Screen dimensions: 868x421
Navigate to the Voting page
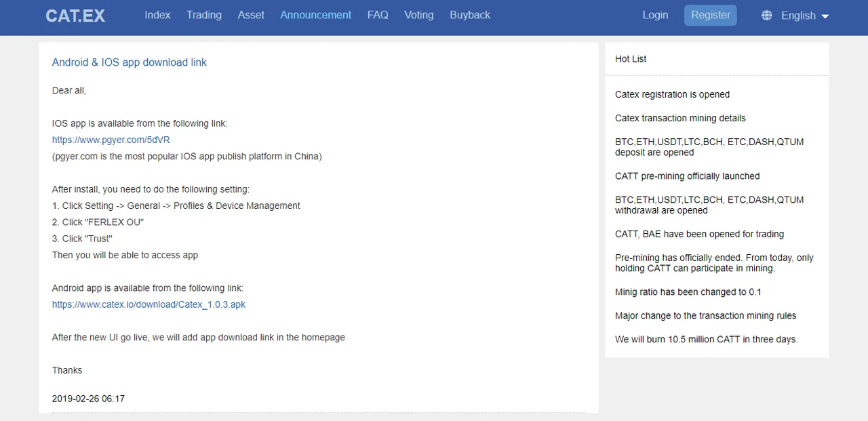[419, 15]
